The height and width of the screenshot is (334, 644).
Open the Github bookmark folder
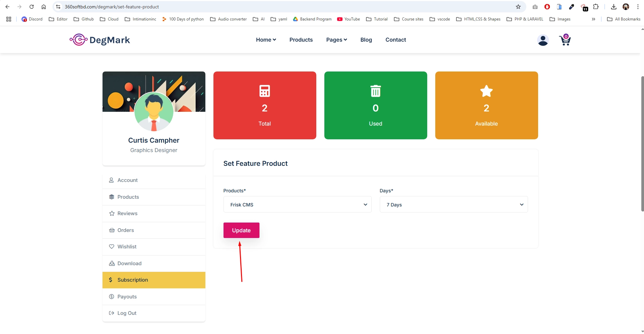coord(84,19)
